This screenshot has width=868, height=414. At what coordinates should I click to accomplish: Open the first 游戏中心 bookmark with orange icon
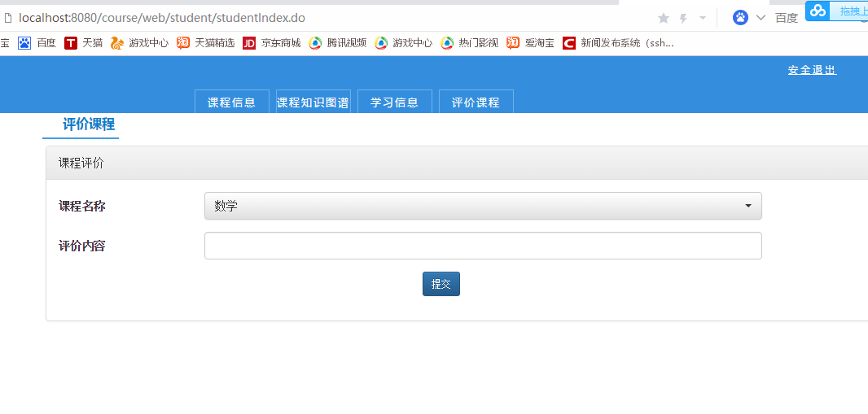pyautogui.click(x=139, y=43)
